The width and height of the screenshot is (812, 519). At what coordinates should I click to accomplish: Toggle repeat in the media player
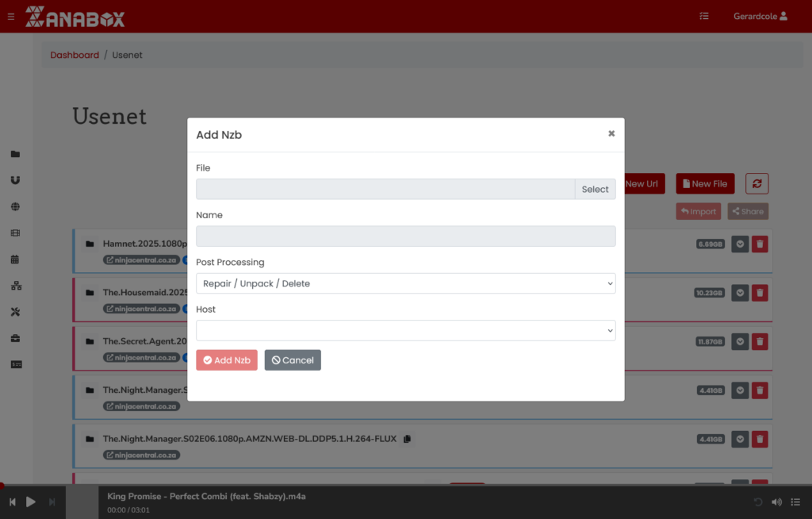756,502
